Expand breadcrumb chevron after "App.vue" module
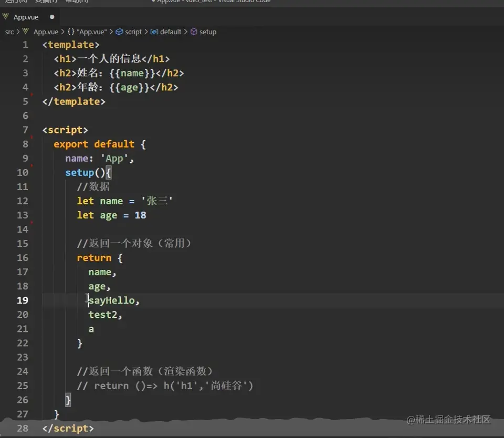The width and height of the screenshot is (504, 438). click(x=111, y=32)
